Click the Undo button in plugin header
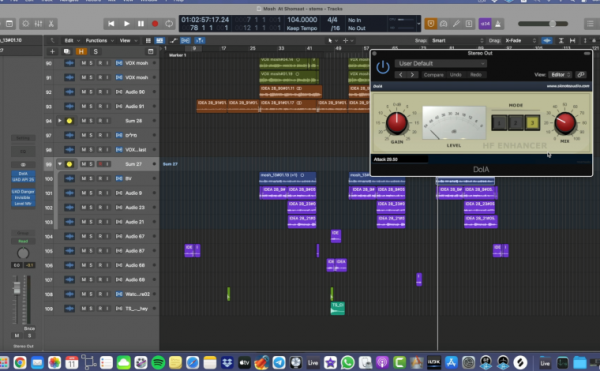This screenshot has width=600, height=371. click(x=455, y=75)
